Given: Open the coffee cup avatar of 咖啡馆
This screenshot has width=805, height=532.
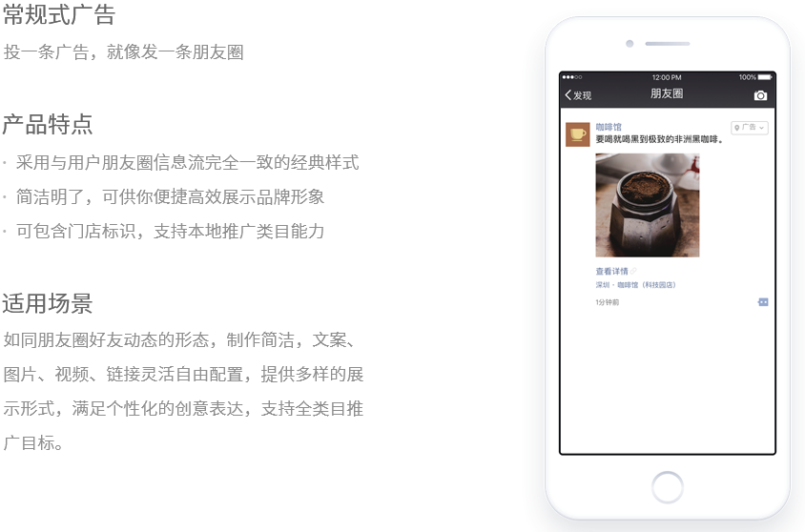Looking at the screenshot, I should pos(578,134).
